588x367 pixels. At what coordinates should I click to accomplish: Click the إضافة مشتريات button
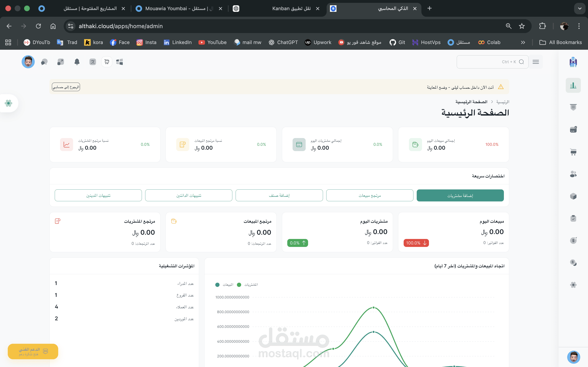460,195
